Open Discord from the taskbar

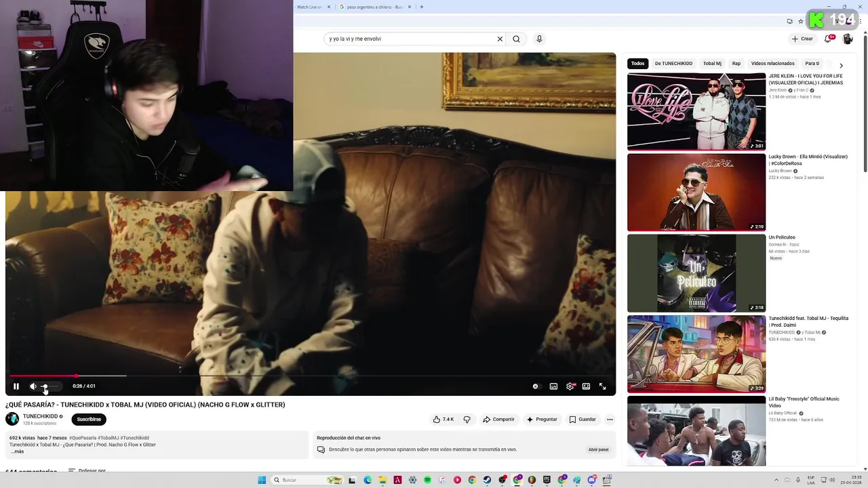click(x=592, y=480)
